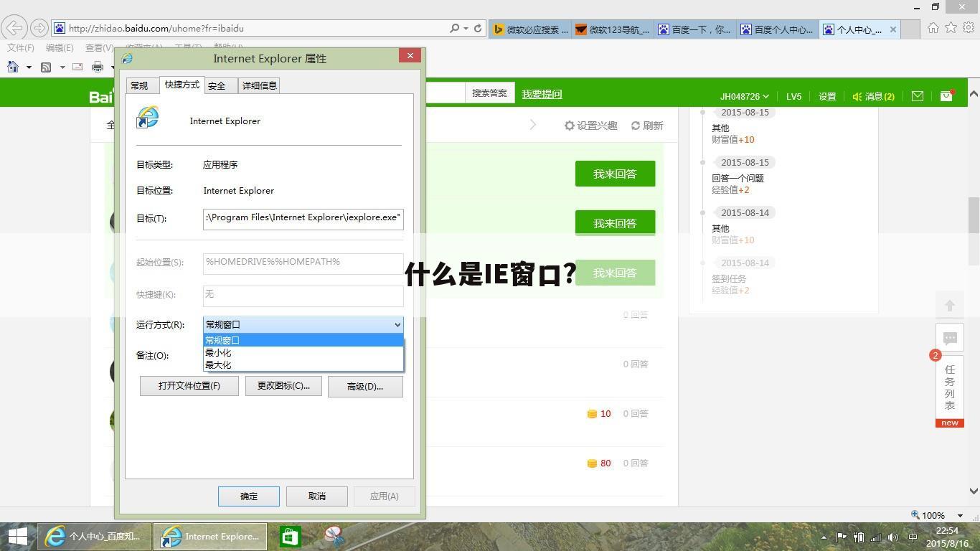The image size is (980, 551).
Task: Click the 更改图标(C)... button
Action: click(x=283, y=386)
